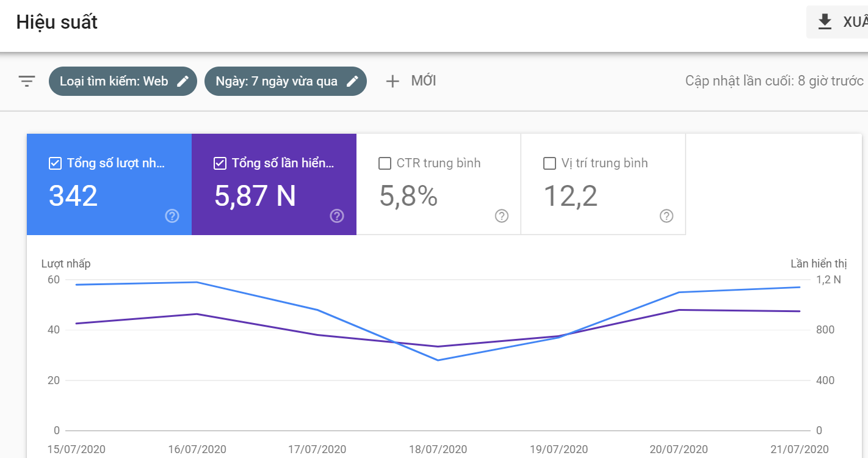Click the 18/07/2020 date label
Screen dimensions: 868x458
438,449
